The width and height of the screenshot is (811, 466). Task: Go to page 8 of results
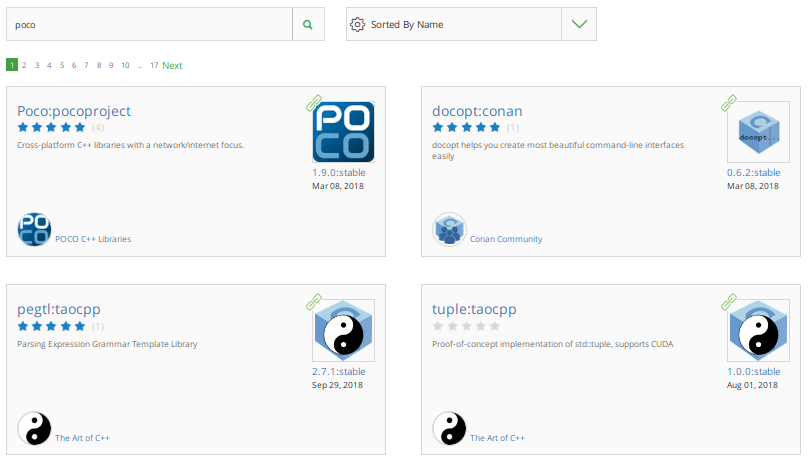(x=99, y=65)
